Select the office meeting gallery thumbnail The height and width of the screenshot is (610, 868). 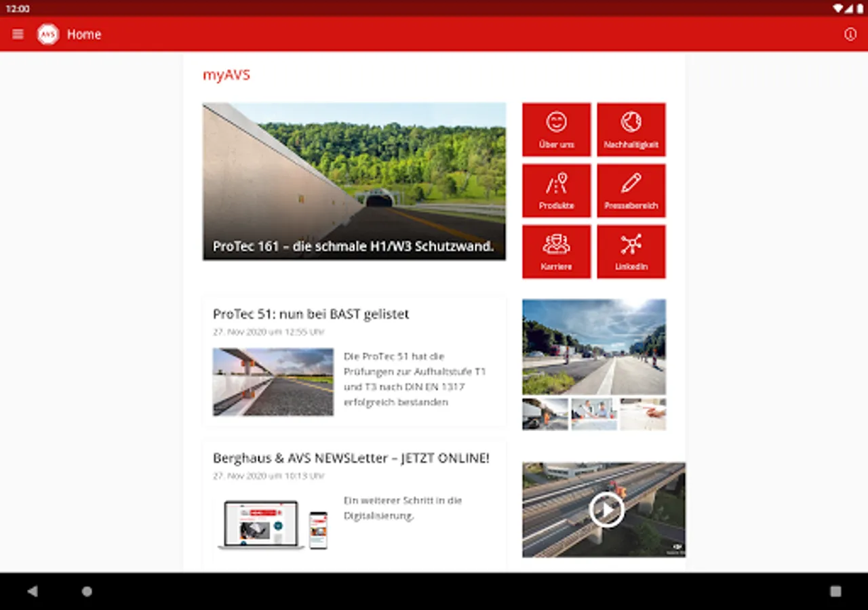point(594,413)
